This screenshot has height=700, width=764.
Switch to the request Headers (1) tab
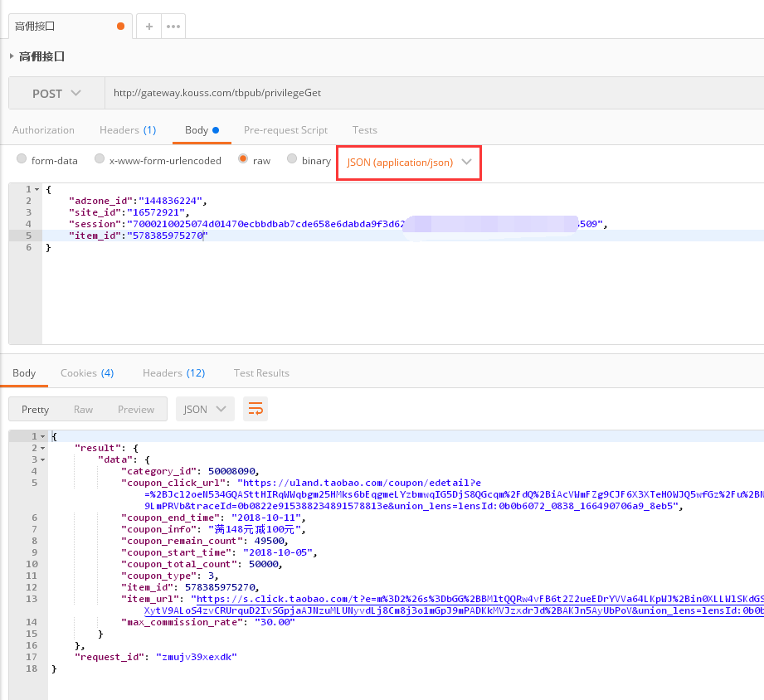[128, 130]
